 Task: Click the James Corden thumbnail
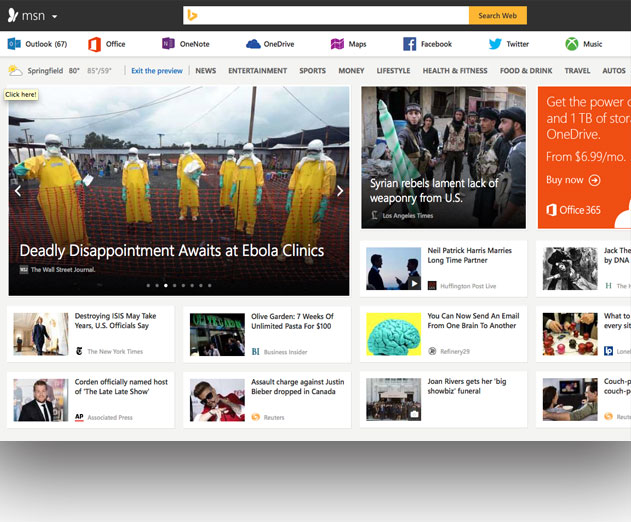pos(41,400)
